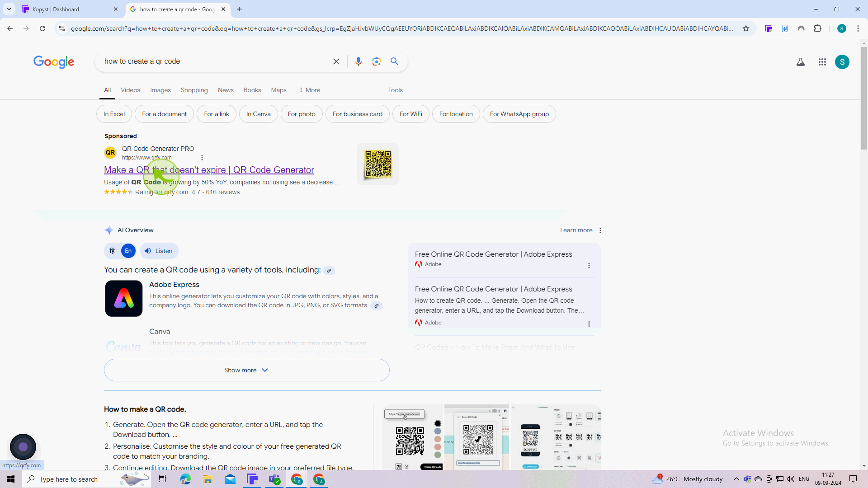Refine search with For WhatsApp group chip

point(519,114)
